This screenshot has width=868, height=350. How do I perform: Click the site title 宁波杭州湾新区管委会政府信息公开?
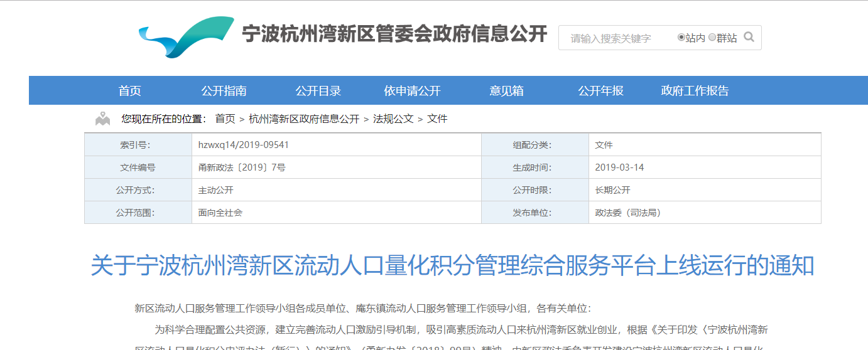[394, 34]
